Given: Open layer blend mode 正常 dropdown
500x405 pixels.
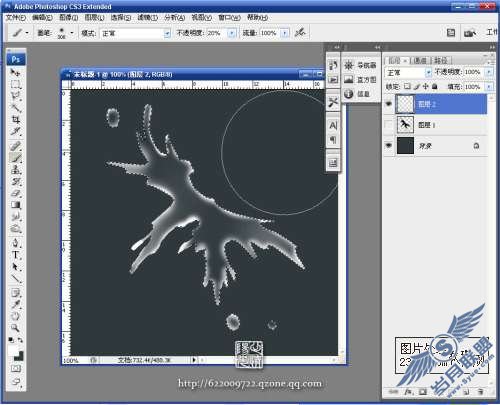Looking at the screenshot, I should 428,72.
